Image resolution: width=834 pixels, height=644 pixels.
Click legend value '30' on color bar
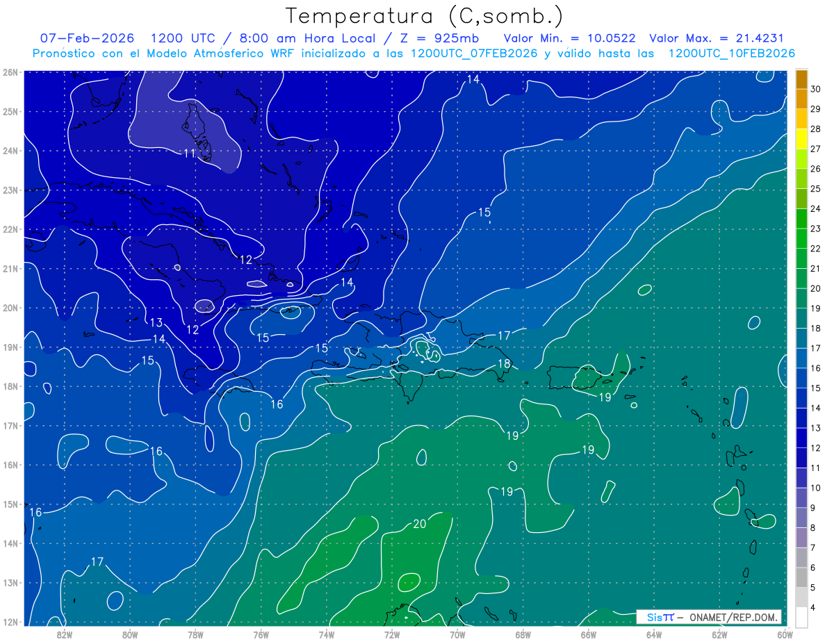point(816,89)
